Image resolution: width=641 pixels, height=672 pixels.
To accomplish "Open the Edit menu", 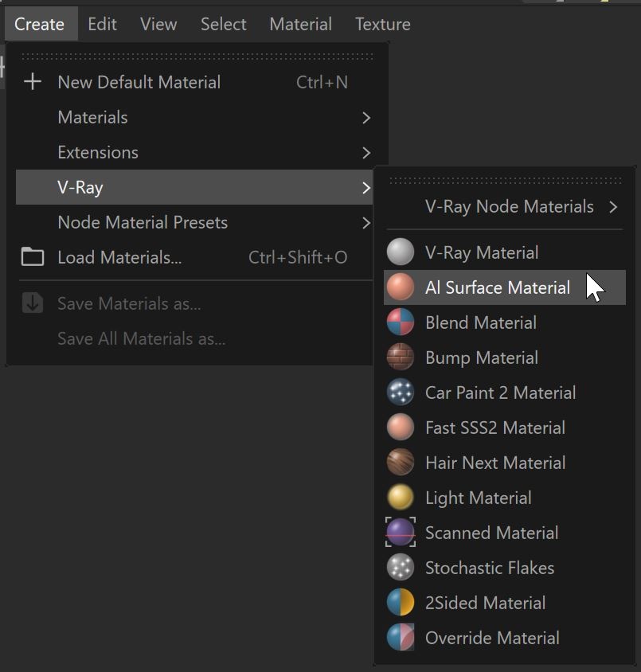I will click(x=102, y=24).
